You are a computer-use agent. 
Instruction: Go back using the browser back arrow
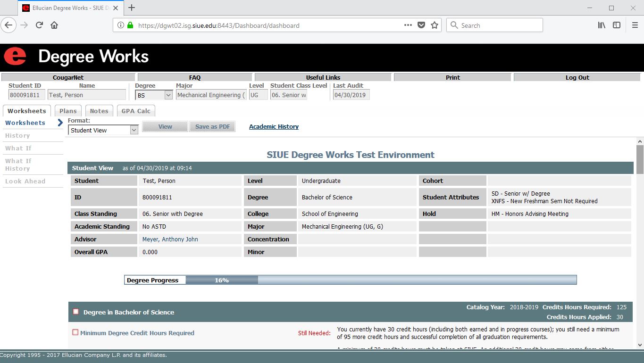click(8, 25)
